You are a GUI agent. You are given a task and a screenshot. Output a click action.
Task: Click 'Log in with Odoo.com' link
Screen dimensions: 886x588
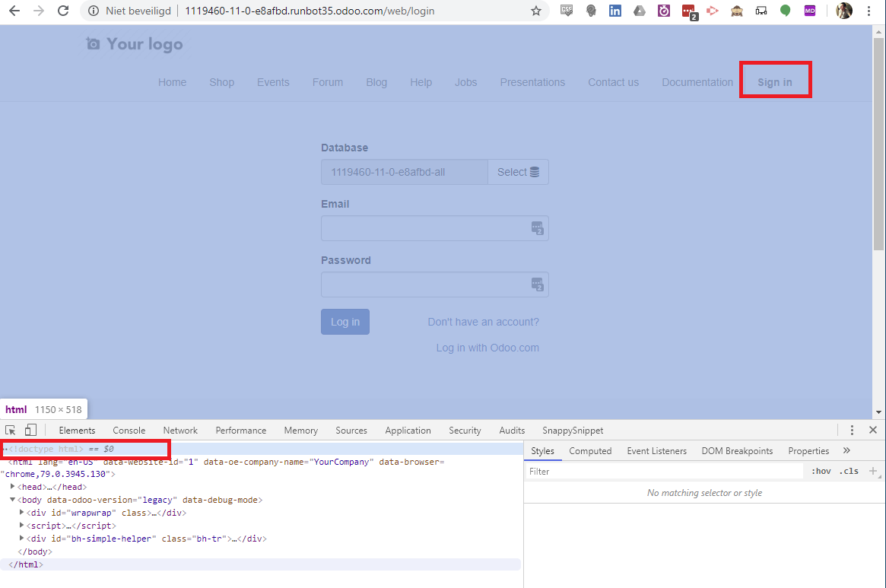pos(487,348)
